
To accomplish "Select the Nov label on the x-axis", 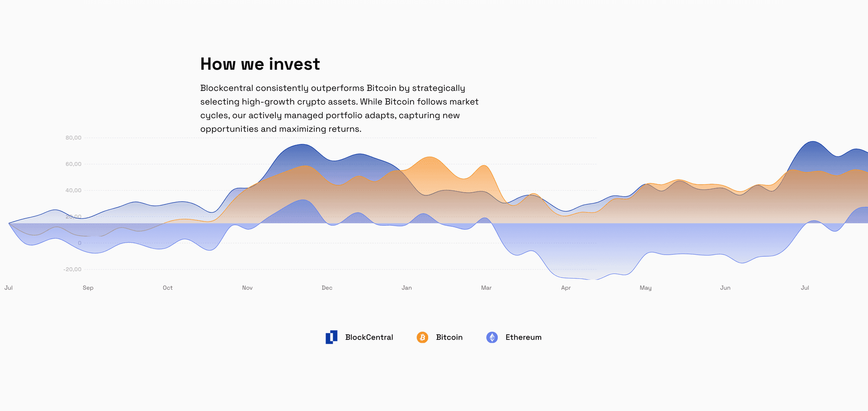I will 247,288.
